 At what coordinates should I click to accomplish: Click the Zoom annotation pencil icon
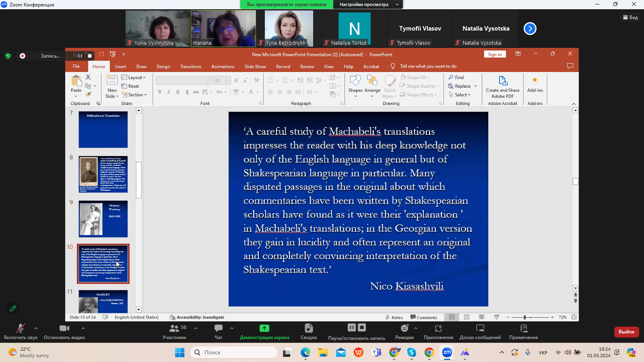pyautogui.click(x=13, y=309)
